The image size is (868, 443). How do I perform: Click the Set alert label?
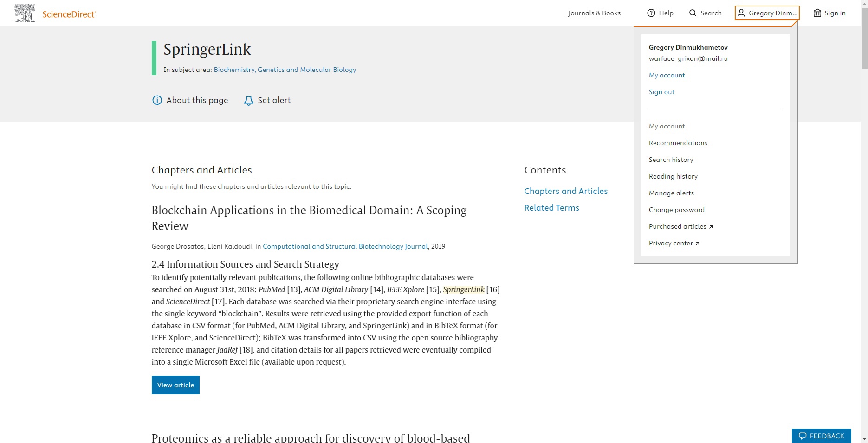pyautogui.click(x=274, y=100)
